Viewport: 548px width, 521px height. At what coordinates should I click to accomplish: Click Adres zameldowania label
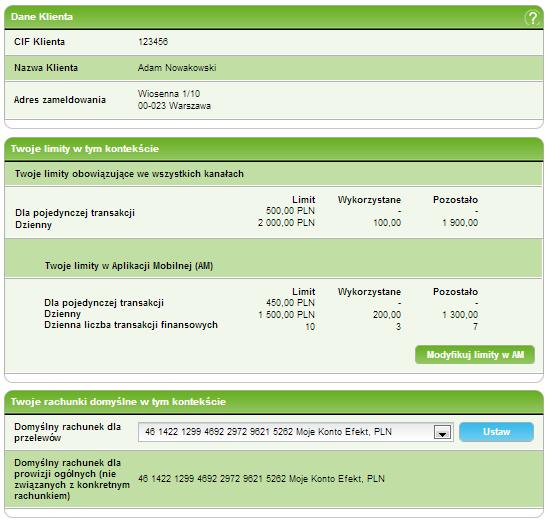point(60,100)
